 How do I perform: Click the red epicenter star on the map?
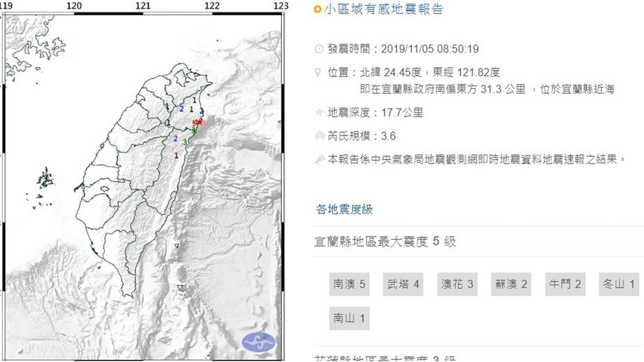coord(200,122)
